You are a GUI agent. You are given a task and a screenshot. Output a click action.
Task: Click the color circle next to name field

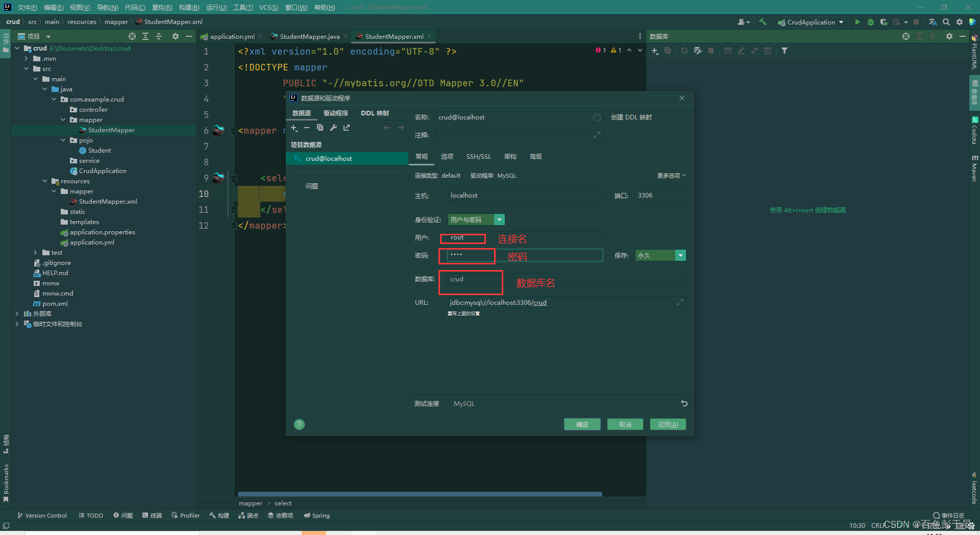coord(597,117)
